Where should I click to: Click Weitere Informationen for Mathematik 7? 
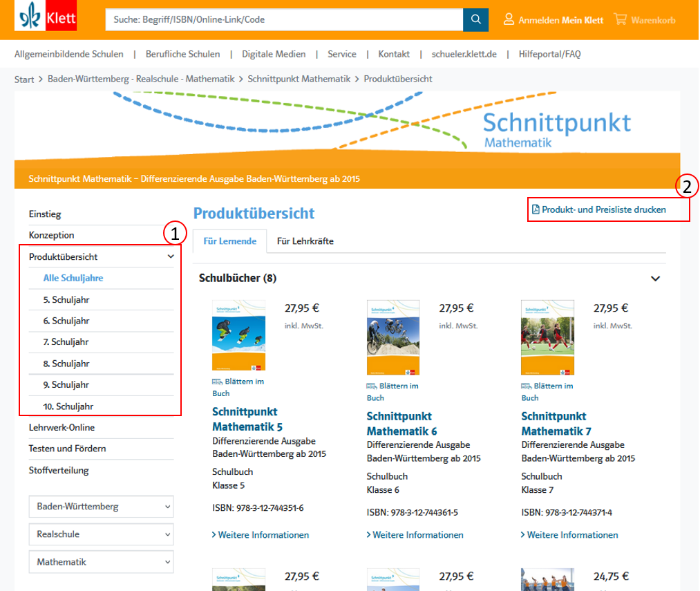tap(569, 535)
